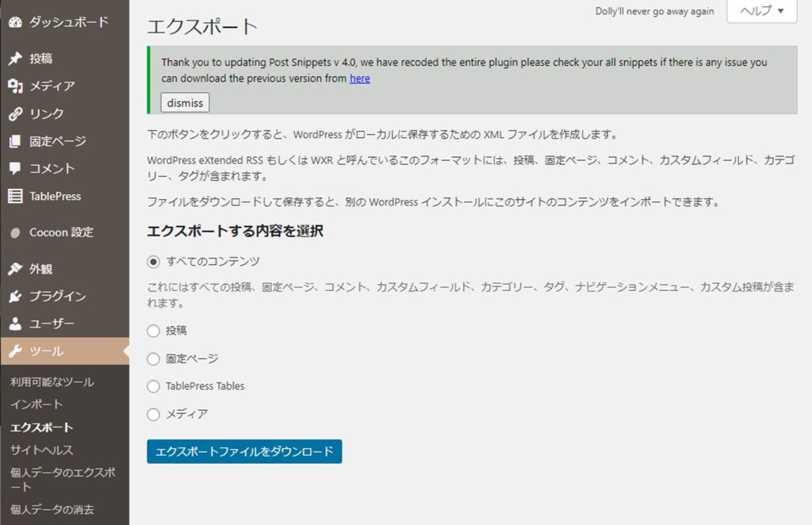Open the 個人データの消去 submenu item
Screen dimensions: 812x525
[52, 509]
